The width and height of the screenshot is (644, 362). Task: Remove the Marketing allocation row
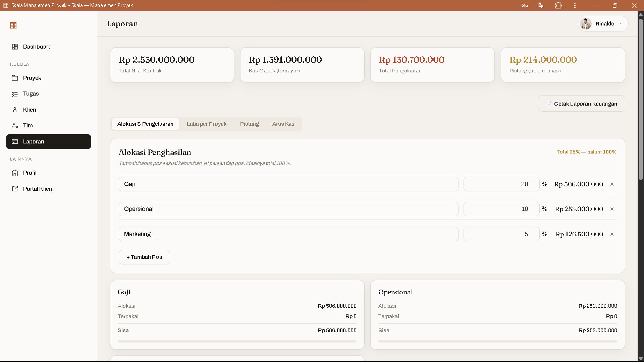click(x=612, y=234)
